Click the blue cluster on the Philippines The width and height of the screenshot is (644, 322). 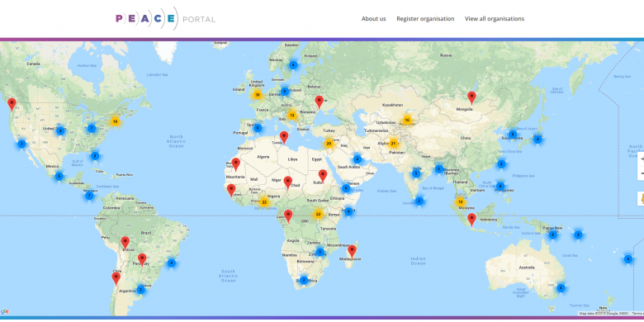(500, 187)
